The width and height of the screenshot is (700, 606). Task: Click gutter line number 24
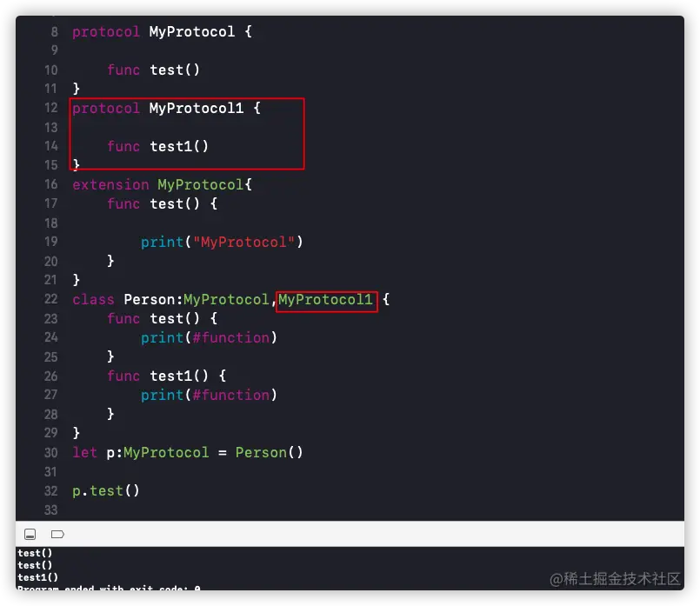(x=51, y=337)
